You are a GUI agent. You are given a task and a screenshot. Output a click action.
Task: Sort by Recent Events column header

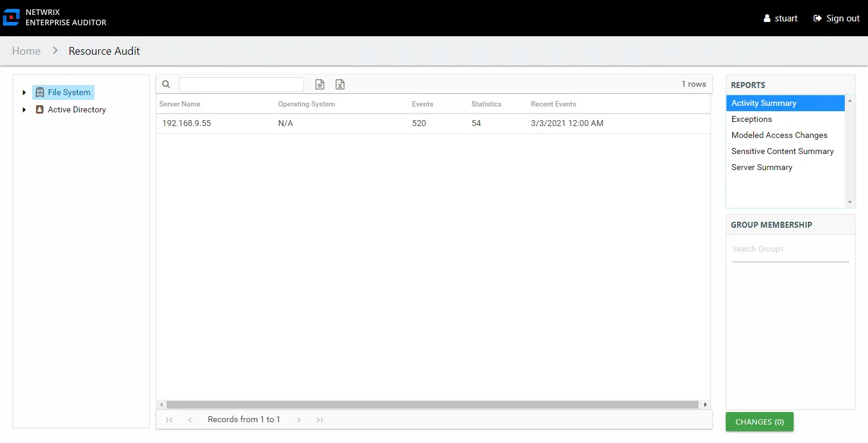coord(553,104)
